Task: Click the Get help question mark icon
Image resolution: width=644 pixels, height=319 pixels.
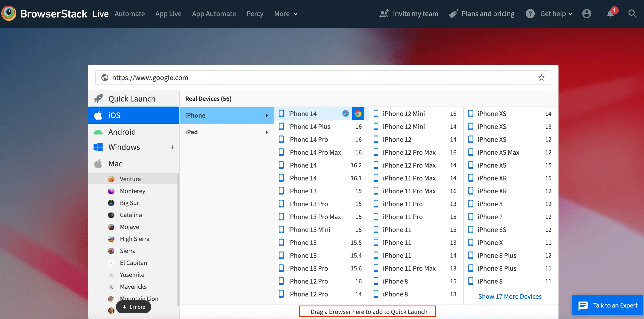Action: click(530, 14)
